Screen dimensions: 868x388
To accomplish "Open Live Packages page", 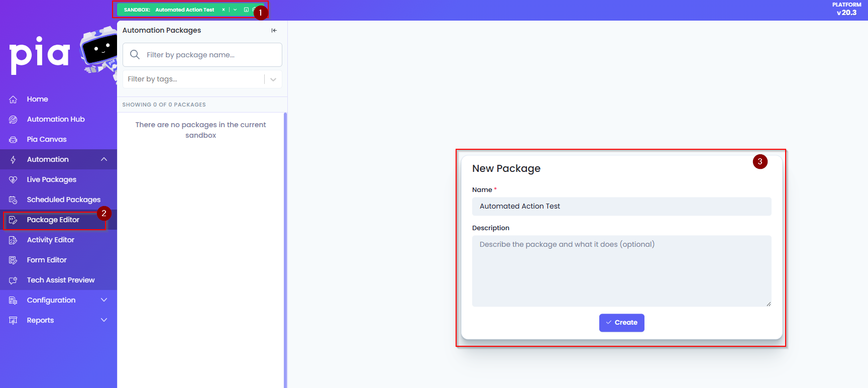I will (52, 179).
